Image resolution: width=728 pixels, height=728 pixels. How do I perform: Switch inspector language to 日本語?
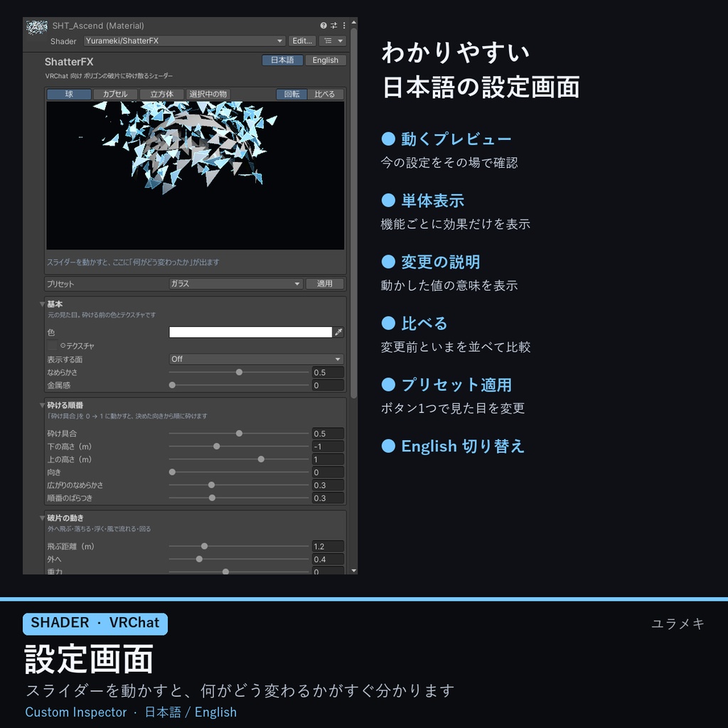pyautogui.click(x=282, y=60)
